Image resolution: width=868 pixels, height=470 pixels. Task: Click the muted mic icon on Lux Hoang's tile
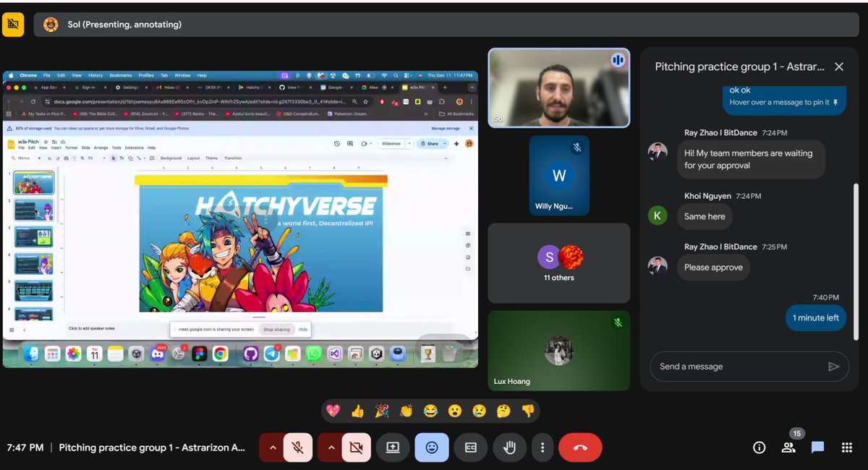(618, 322)
